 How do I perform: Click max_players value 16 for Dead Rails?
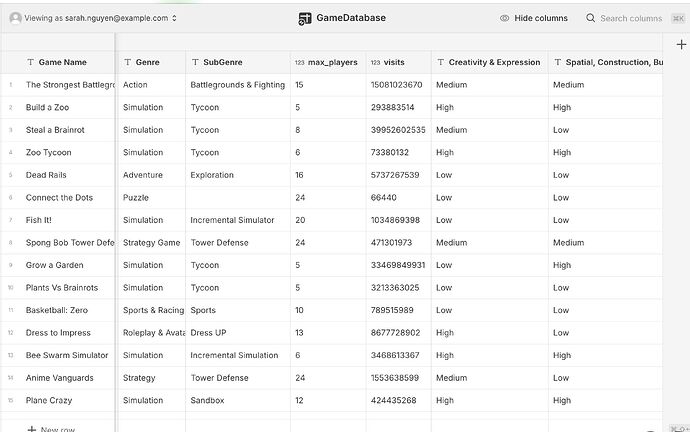coord(299,175)
